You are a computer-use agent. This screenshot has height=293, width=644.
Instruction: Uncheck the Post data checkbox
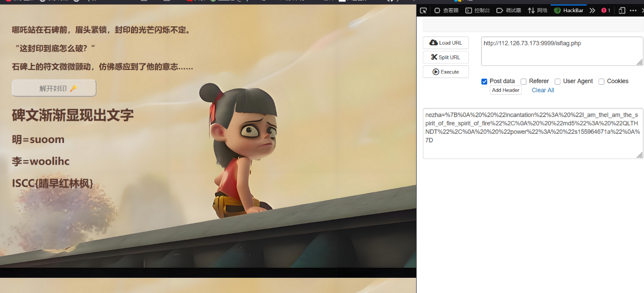coord(484,82)
